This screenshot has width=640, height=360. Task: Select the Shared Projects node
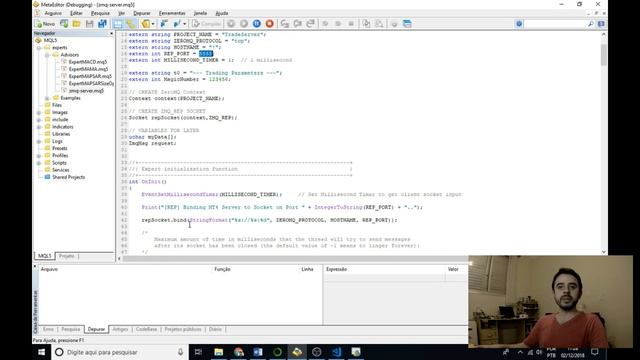pyautogui.click(x=68, y=177)
